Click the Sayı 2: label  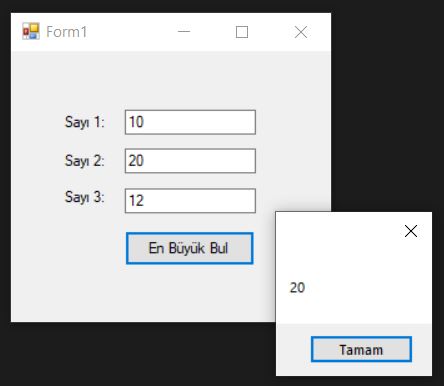click(85, 161)
